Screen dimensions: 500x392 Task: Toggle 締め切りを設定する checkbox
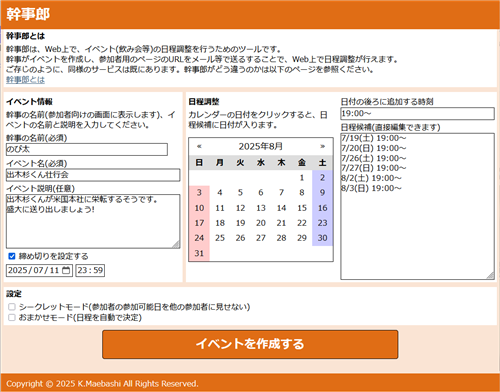pos(12,256)
